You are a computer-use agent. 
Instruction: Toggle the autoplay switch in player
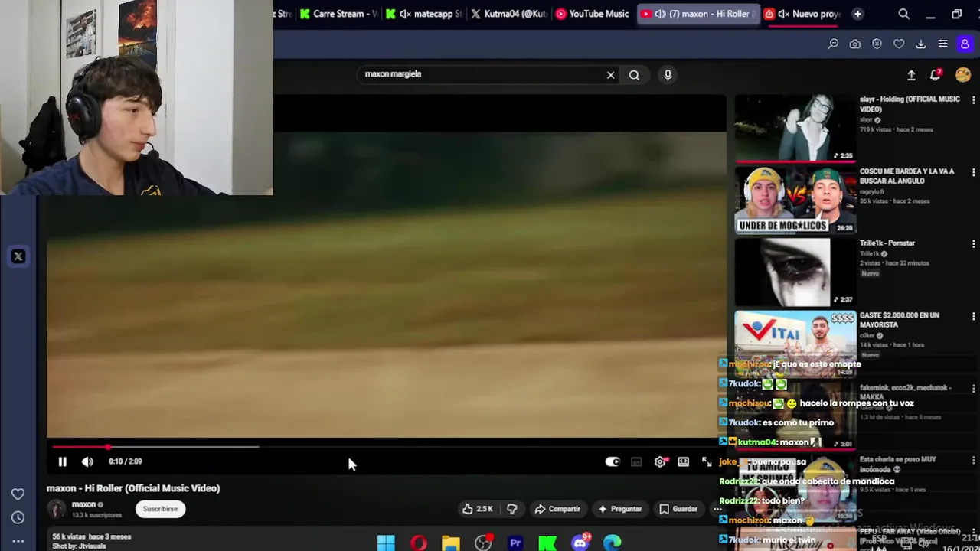pyautogui.click(x=612, y=461)
